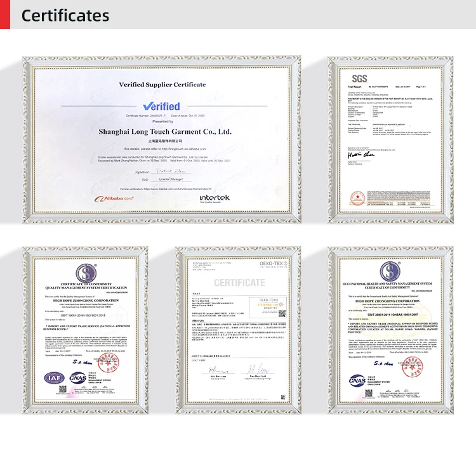Click 'QUALITY MANAGEMENT SYSTEM CERTIFICATION' heading
Image resolution: width=476 pixels, height=454 pixels.
pyautogui.click(x=86, y=288)
